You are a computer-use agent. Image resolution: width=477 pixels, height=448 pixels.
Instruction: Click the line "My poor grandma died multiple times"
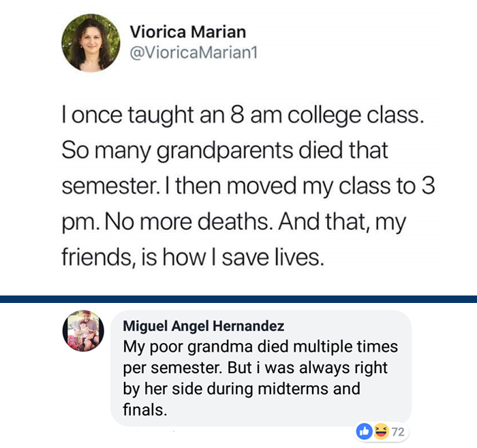coord(260,346)
